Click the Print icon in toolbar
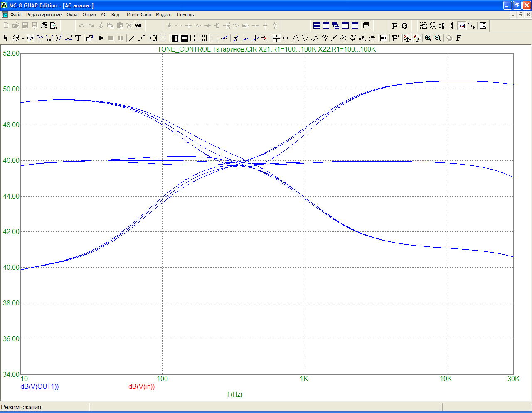 pos(44,25)
